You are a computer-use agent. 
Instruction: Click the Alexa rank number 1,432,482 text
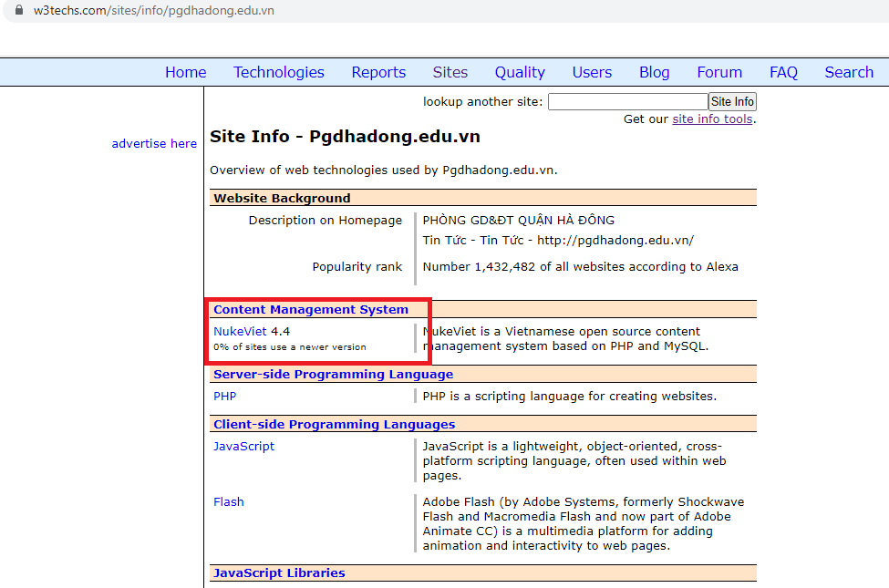pyautogui.click(x=580, y=266)
